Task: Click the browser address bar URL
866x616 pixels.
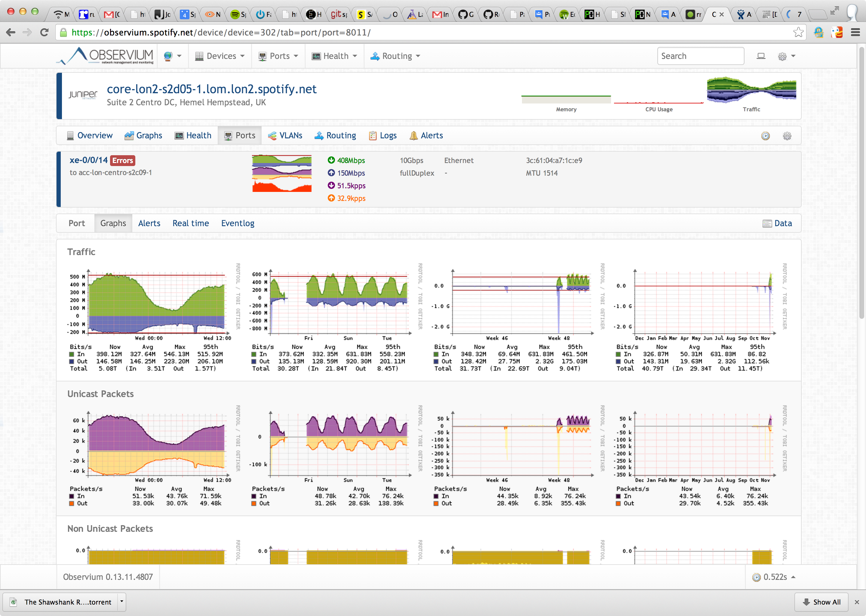Action: tap(221, 32)
